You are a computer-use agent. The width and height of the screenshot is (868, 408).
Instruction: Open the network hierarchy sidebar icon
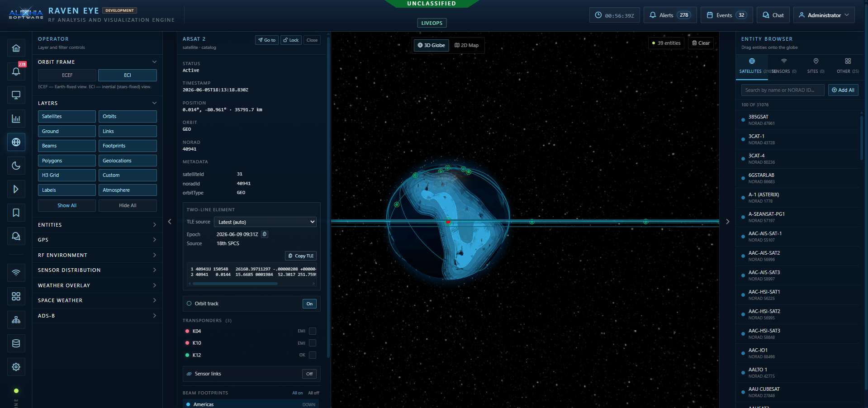point(16,320)
